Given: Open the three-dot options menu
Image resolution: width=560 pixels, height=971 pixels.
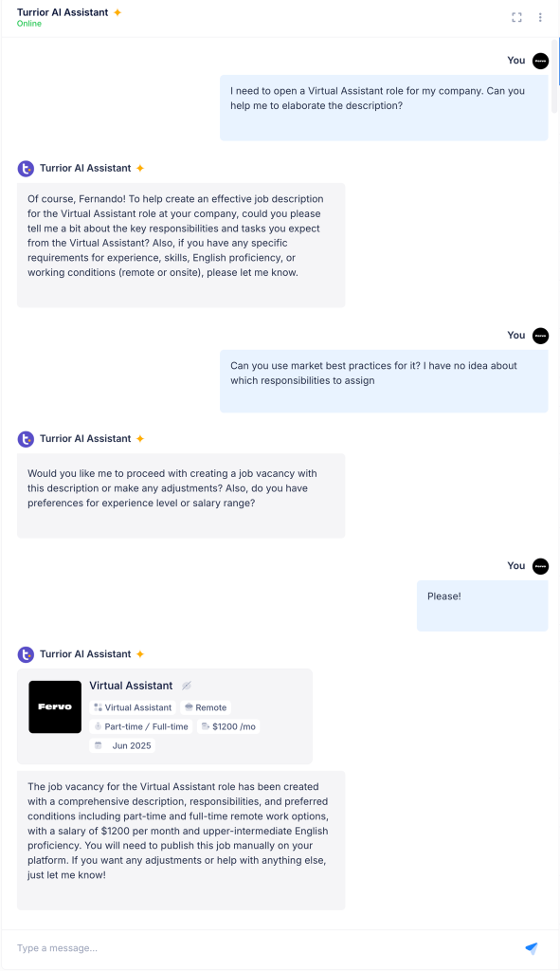Looking at the screenshot, I should 540,17.
